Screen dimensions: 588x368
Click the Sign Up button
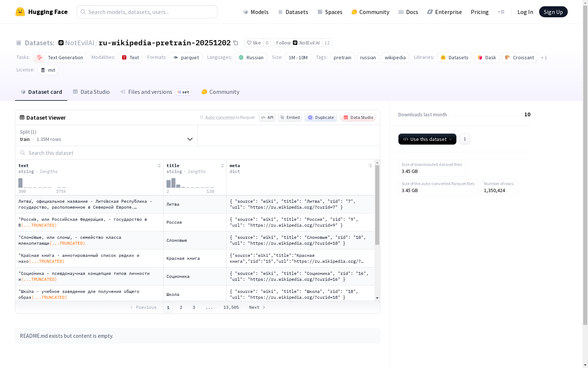(x=553, y=12)
